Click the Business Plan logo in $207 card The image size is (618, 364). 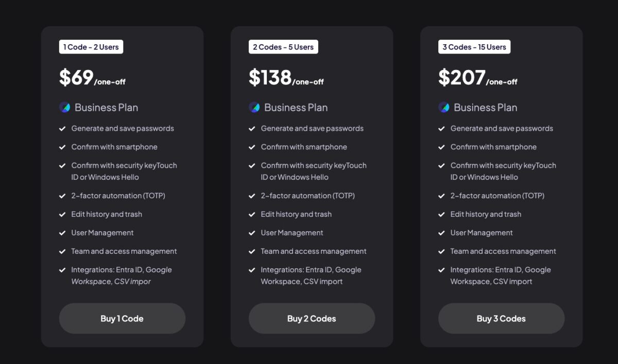click(x=443, y=107)
